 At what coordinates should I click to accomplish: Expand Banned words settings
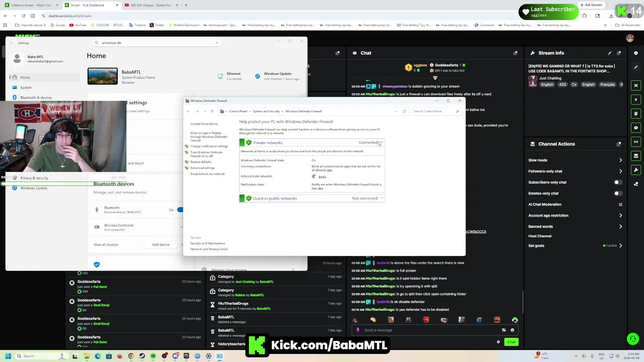point(620,227)
